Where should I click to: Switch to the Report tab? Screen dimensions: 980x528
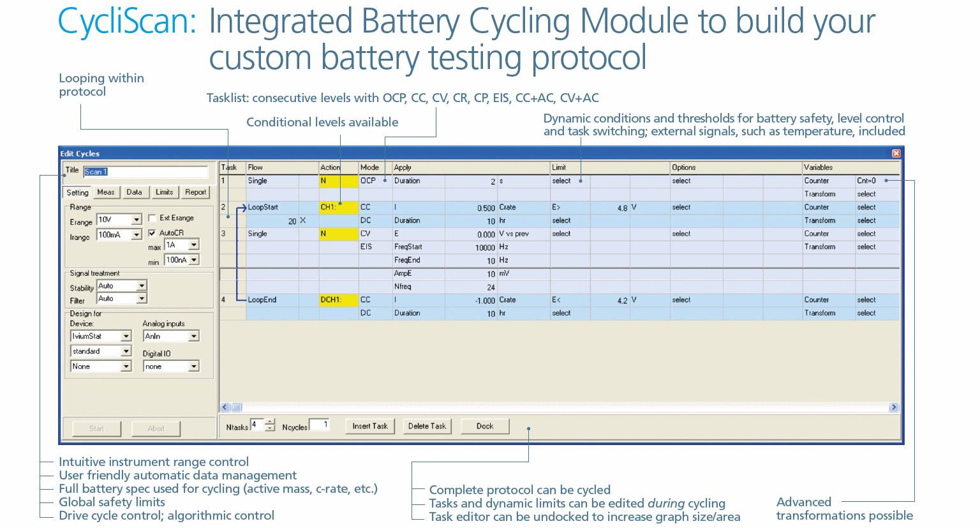coord(195,192)
